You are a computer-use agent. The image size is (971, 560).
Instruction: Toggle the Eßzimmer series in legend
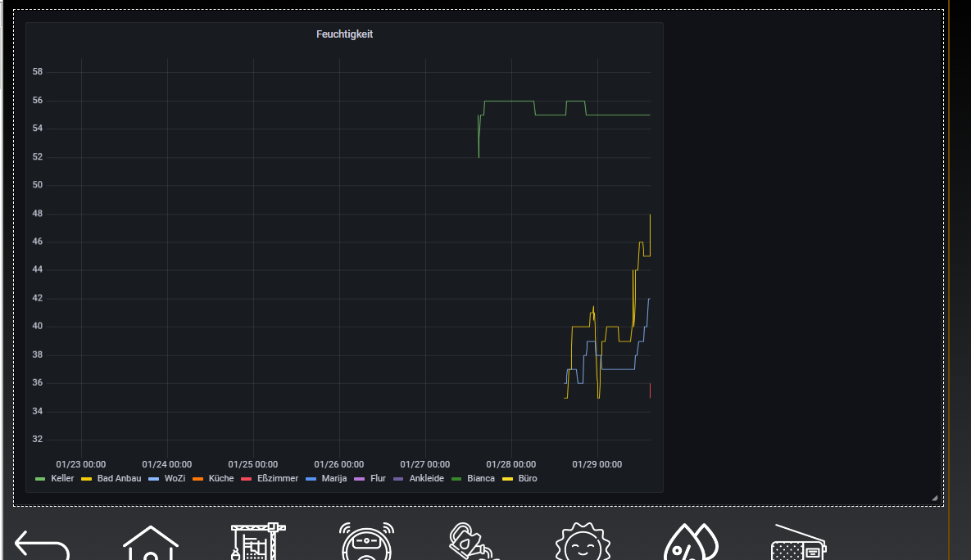tap(278, 479)
